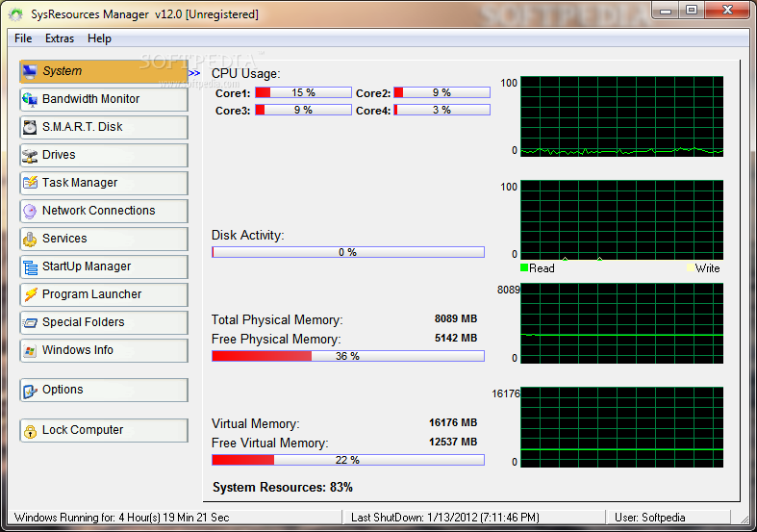The image size is (757, 532).
Task: Click the 'CPU Usage:' label
Action: pyautogui.click(x=245, y=73)
